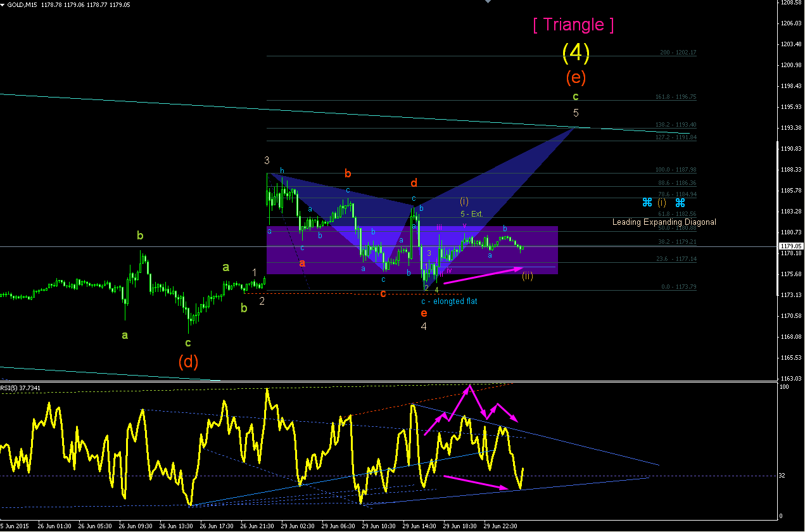The height and width of the screenshot is (532, 805).
Task: Open the GOLD,M15 chart symbol dropdown arrow
Action: (3, 4)
